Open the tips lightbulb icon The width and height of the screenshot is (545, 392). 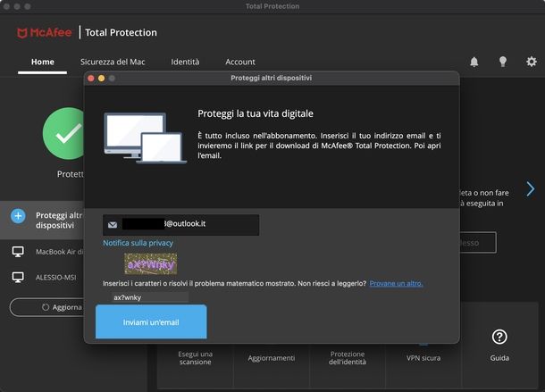click(503, 62)
